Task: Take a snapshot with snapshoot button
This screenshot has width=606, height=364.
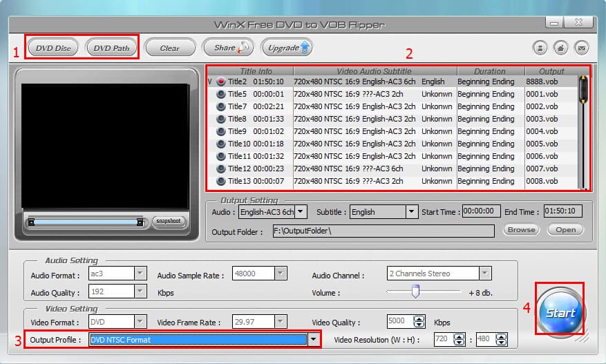Action: [169, 221]
